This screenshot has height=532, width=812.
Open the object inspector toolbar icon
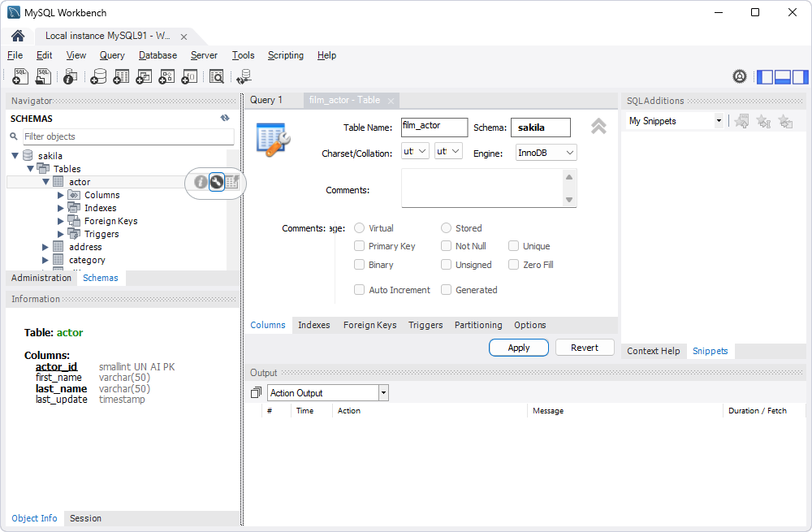tap(70, 76)
